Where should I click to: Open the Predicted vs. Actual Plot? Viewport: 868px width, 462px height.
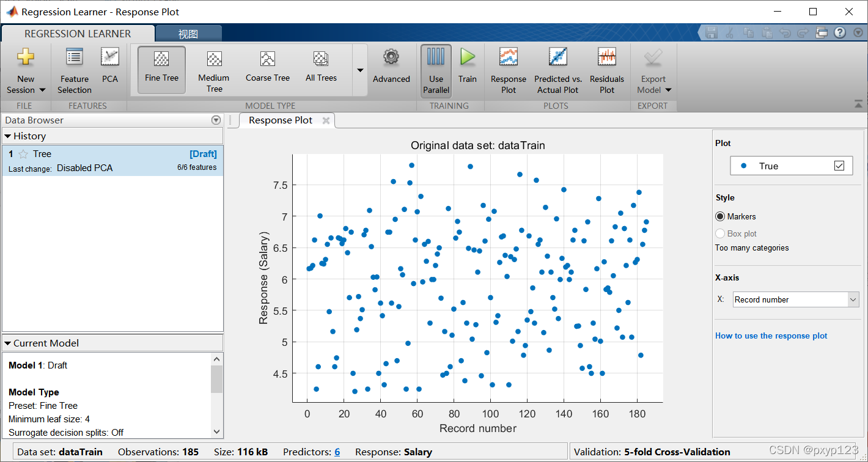point(557,71)
